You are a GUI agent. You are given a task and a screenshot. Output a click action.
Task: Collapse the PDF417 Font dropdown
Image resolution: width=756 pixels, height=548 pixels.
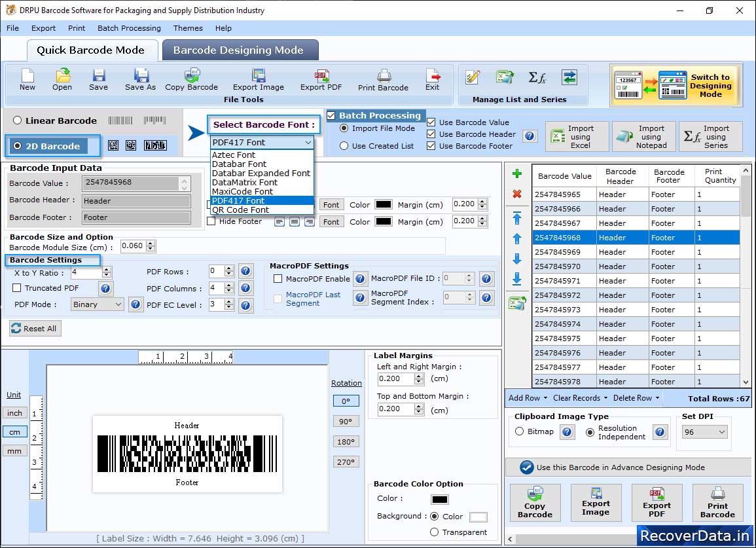coord(308,142)
